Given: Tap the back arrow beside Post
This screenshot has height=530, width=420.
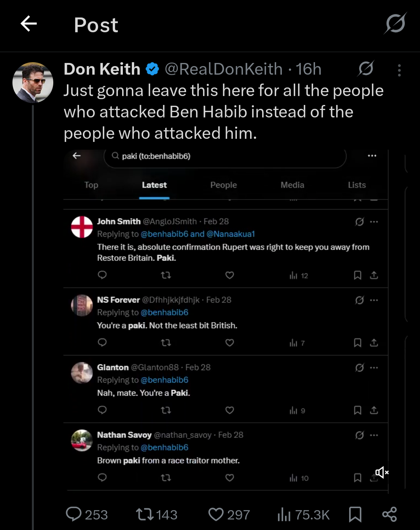Looking at the screenshot, I should pos(29,24).
